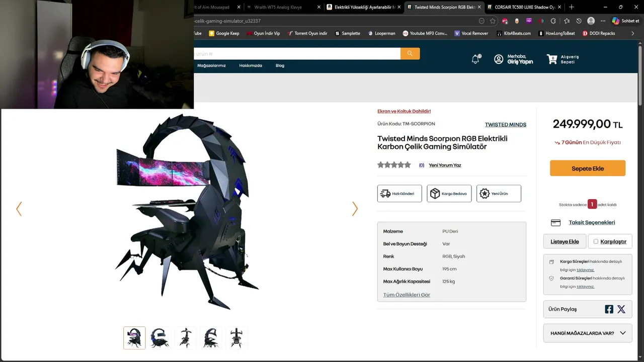
Task: Click tıklayınız link for Kargo Süreçleri
Action: (585, 270)
